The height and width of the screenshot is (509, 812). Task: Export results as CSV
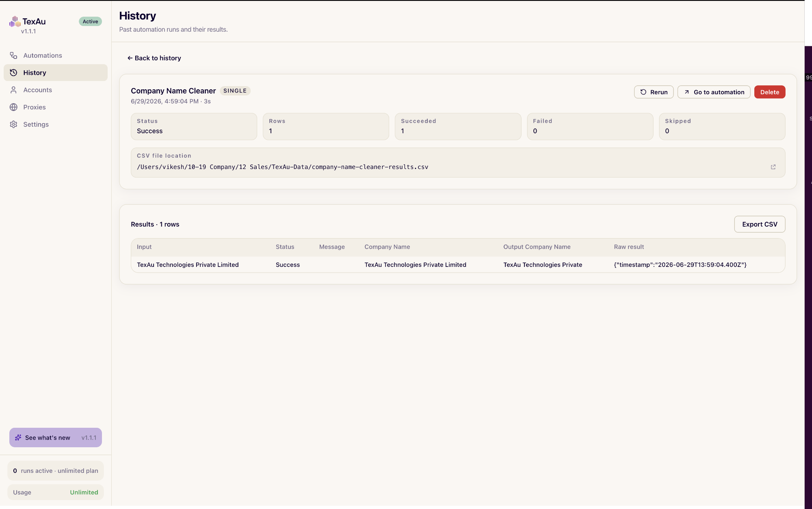point(760,224)
